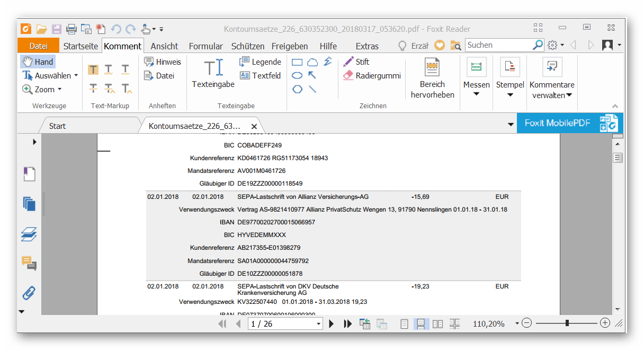Open the page number dropdown

pos(318,323)
